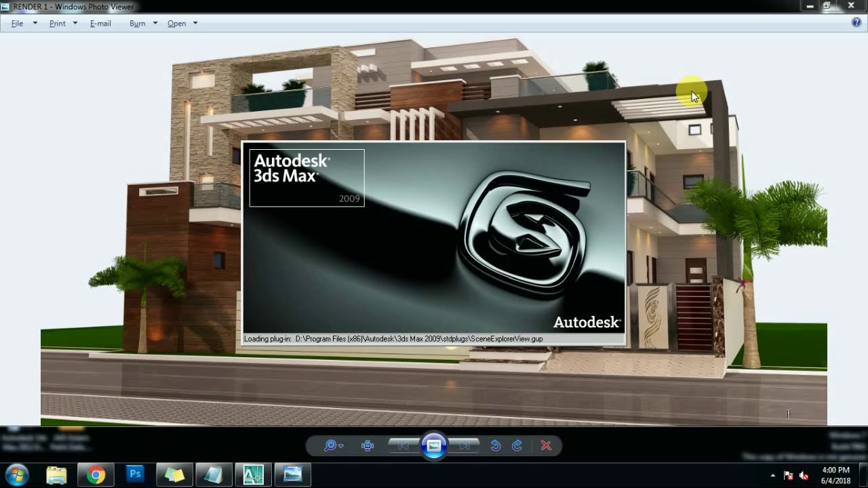The width and height of the screenshot is (868, 488).
Task: Open AutoCAD from the taskbar
Action: pos(253,474)
